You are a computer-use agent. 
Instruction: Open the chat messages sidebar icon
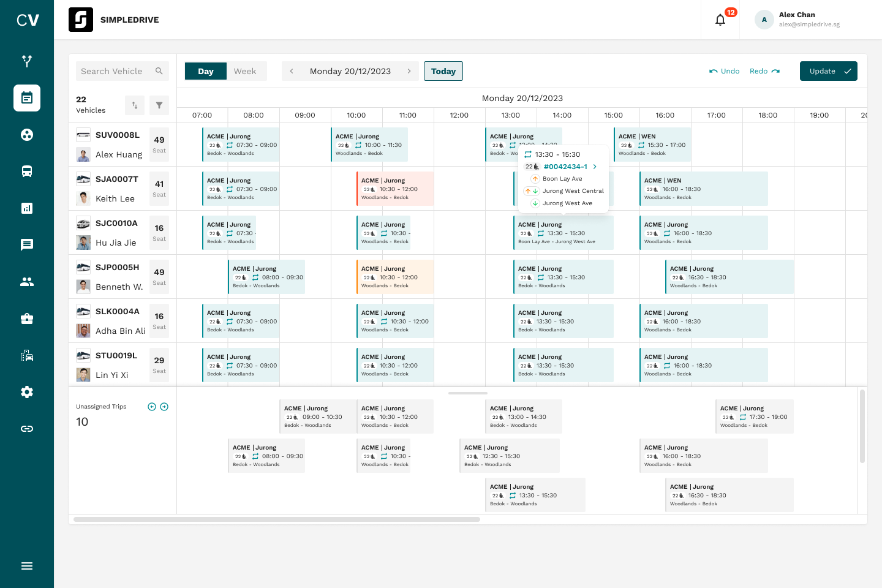point(27,245)
